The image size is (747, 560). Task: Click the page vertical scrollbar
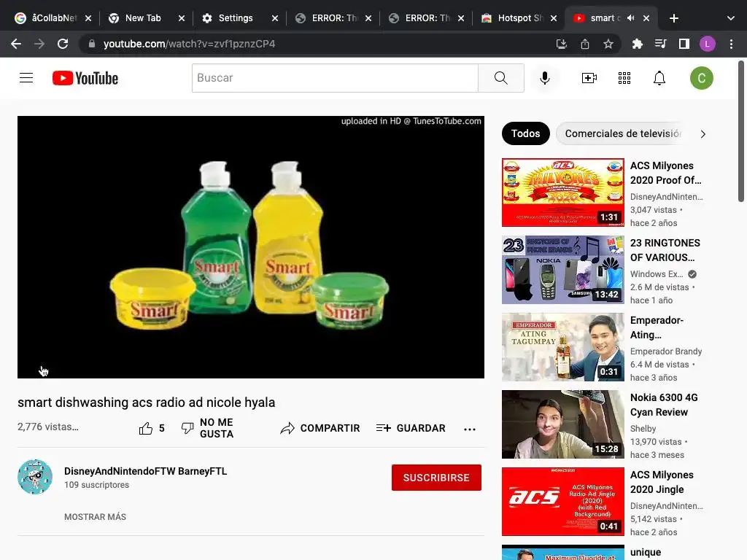(741, 131)
